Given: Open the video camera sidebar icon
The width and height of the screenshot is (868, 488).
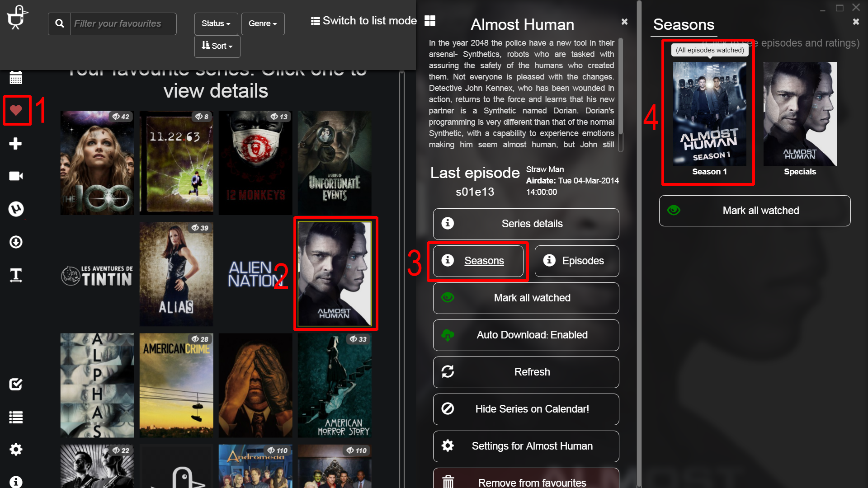Looking at the screenshot, I should point(16,176).
